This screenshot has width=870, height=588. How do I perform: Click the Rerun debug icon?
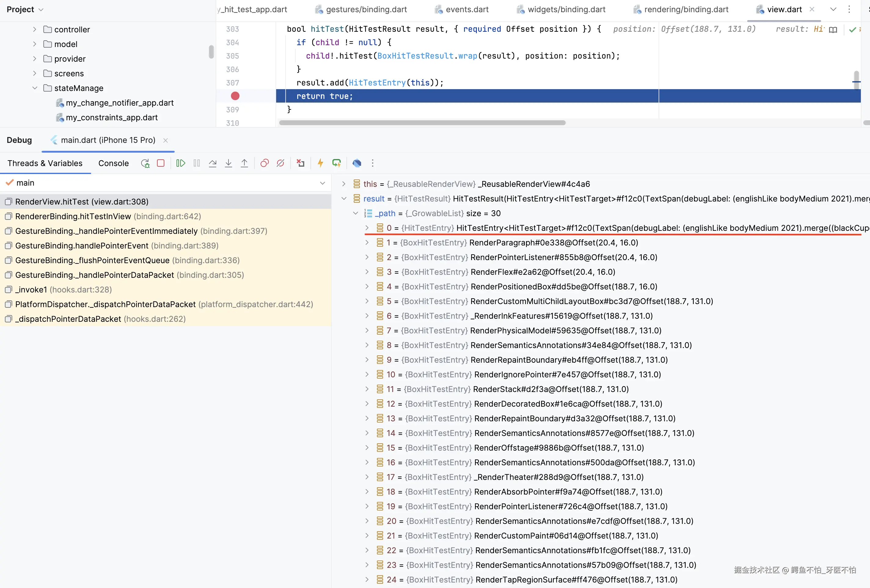pyautogui.click(x=145, y=163)
